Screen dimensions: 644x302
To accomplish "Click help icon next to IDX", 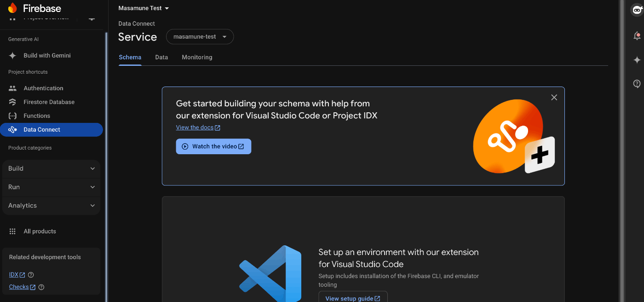I will pyautogui.click(x=31, y=275).
